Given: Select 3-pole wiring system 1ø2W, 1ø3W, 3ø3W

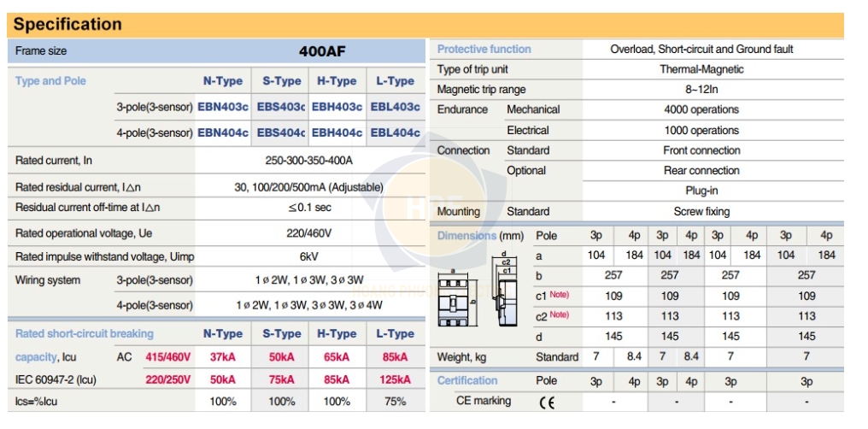Looking at the screenshot, I should click(309, 280).
